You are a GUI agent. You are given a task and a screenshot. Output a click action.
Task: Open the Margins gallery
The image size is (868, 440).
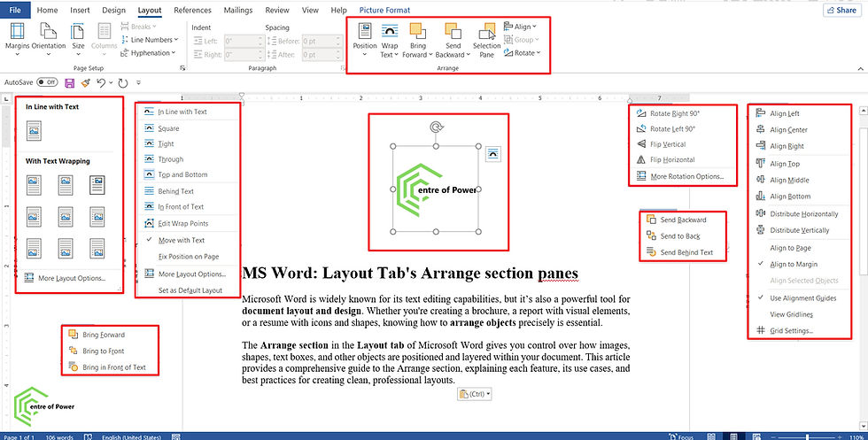[17, 39]
